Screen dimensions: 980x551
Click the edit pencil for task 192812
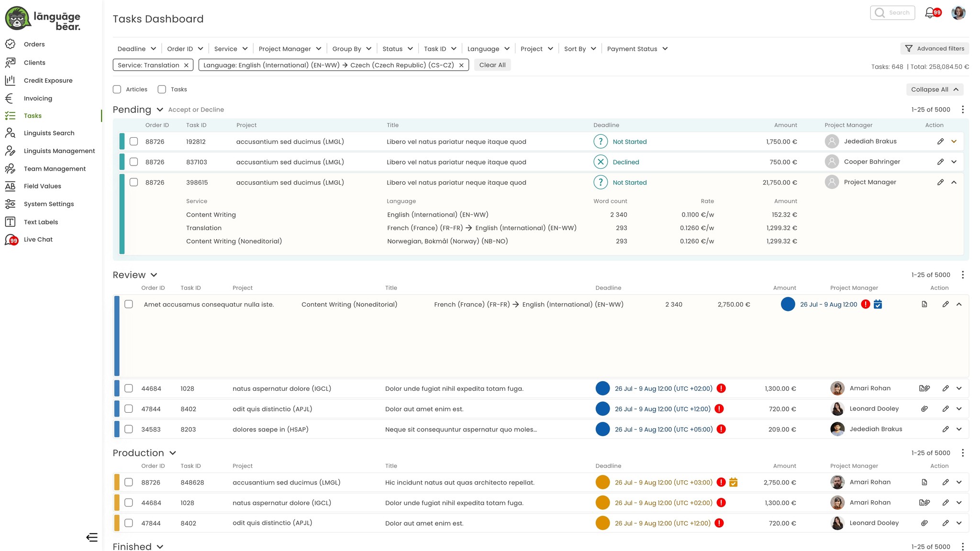940,142
